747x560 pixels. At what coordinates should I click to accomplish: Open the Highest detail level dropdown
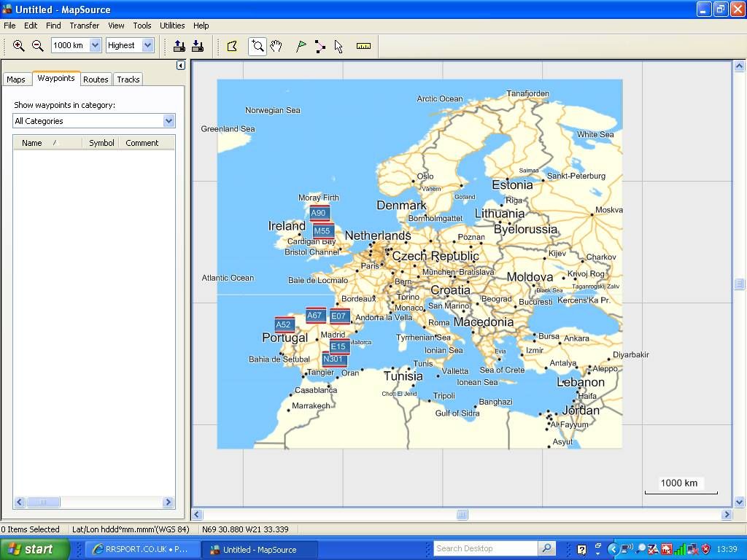point(148,46)
